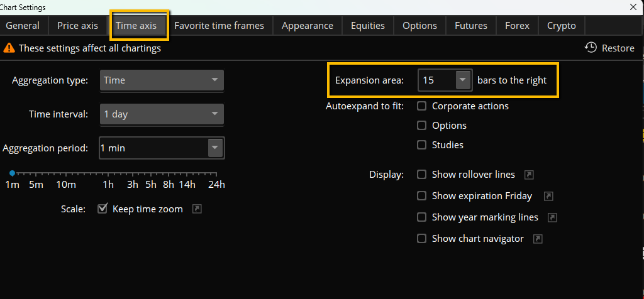The width and height of the screenshot is (644, 299).
Task: Click the icon next to Show expiration Friday
Action: click(548, 196)
